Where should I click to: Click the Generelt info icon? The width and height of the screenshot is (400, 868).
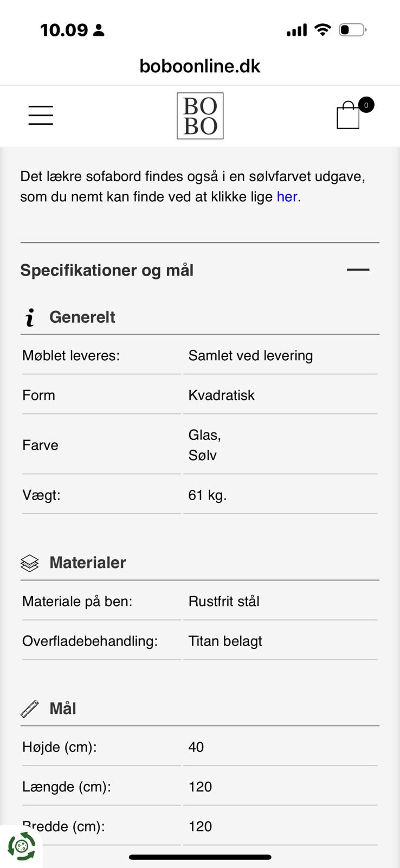30,317
